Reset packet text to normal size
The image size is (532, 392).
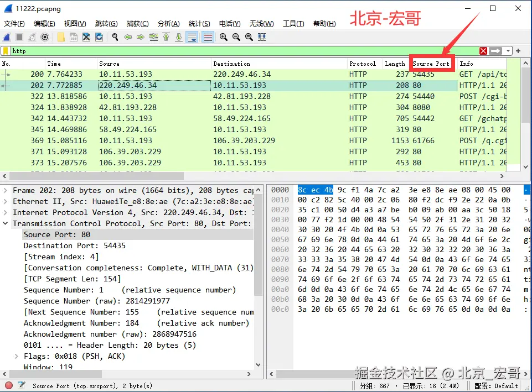[x=249, y=37]
